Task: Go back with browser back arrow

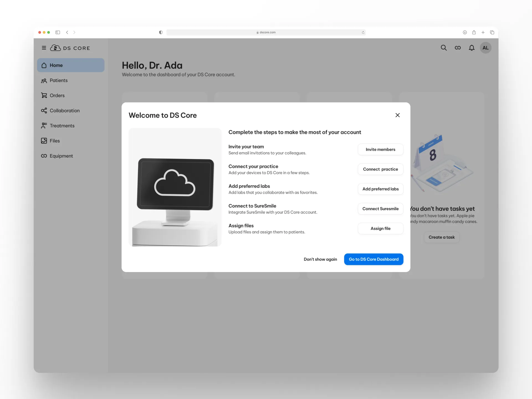Action: pos(67,32)
